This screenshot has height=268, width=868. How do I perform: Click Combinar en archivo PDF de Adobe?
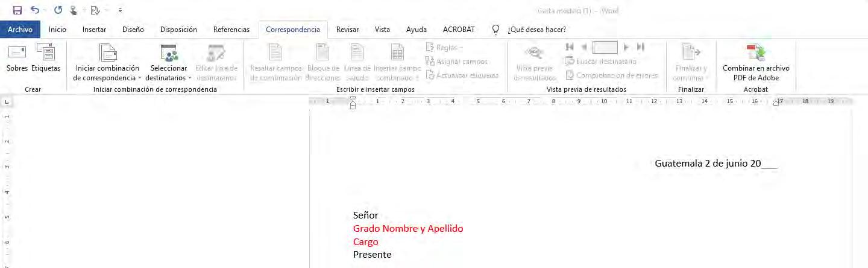point(756,63)
